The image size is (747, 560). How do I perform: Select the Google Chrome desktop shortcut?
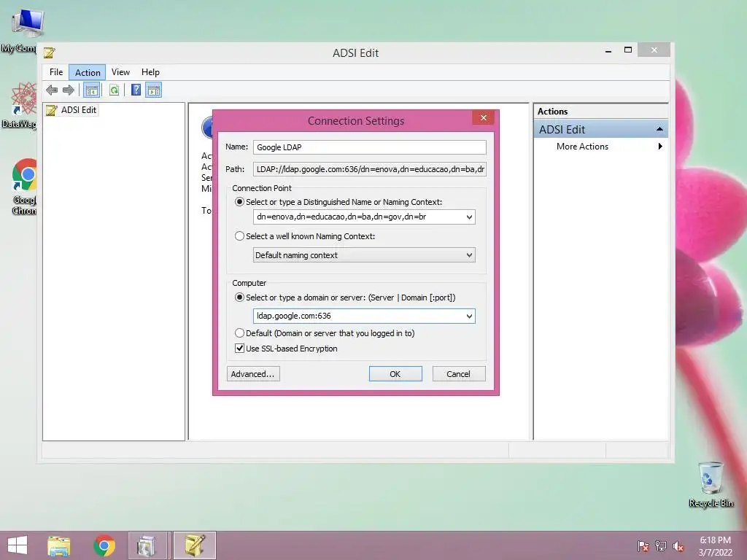coord(25,187)
